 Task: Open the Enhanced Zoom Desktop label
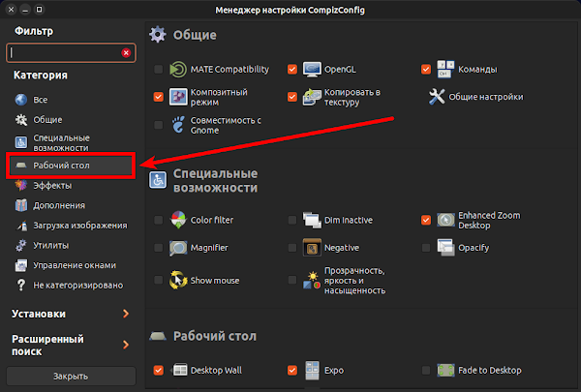point(489,220)
